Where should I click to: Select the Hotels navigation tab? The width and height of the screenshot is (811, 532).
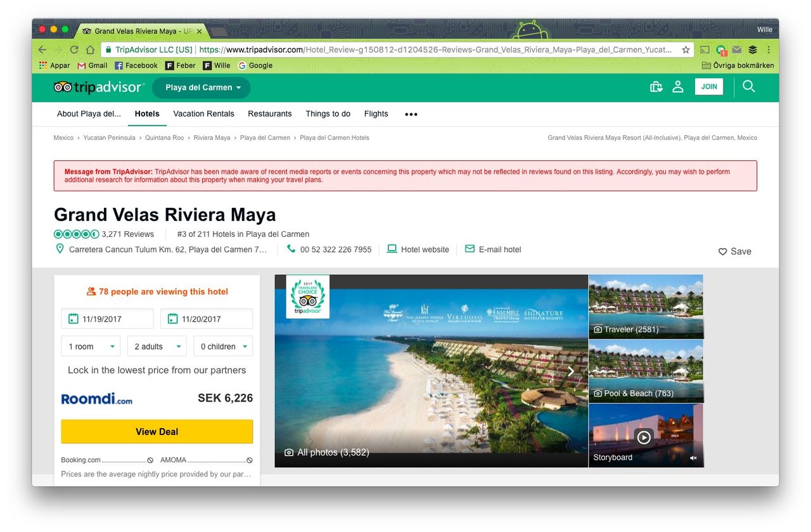(x=147, y=114)
